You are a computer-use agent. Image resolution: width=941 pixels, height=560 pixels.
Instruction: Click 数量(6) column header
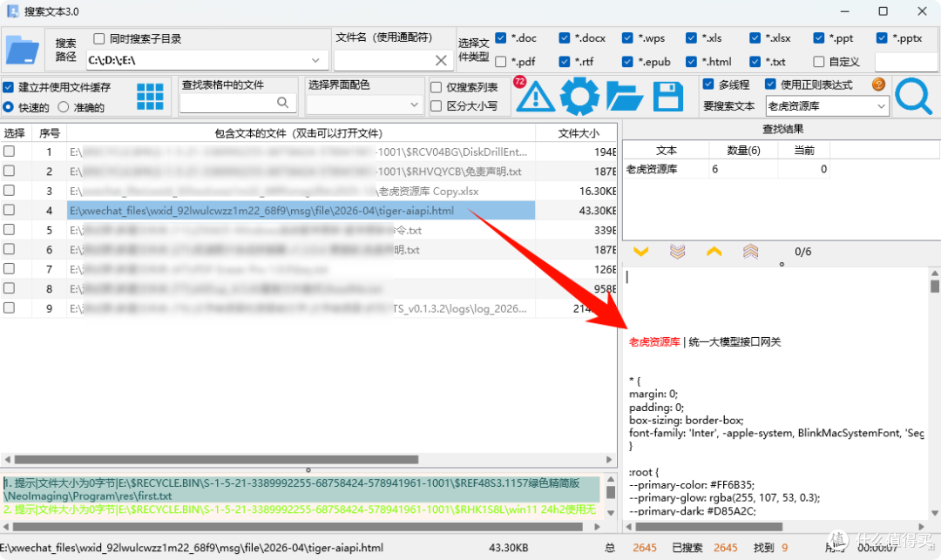click(x=743, y=151)
